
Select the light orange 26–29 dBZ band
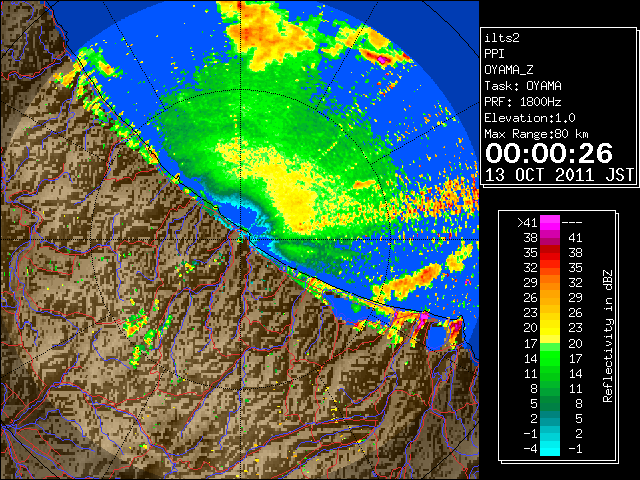click(550, 298)
